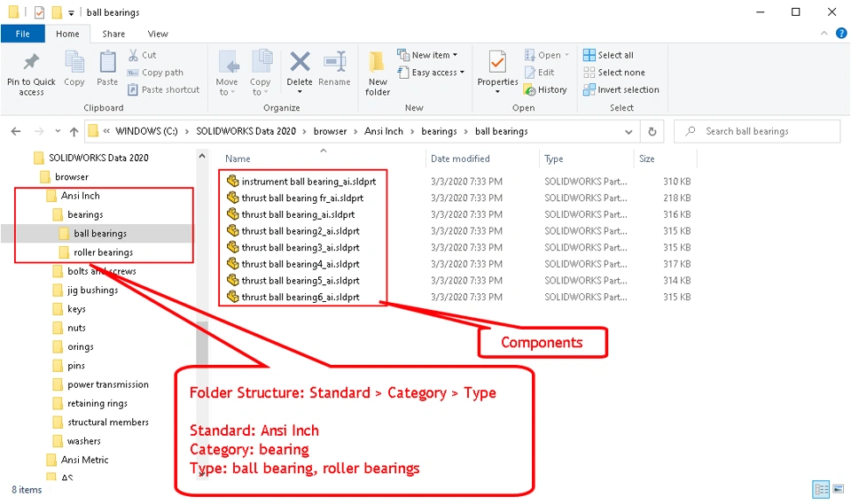The height and width of the screenshot is (504, 851).
Task: Open Customize Quick Access Toolbar dropdown
Action: [x=71, y=12]
